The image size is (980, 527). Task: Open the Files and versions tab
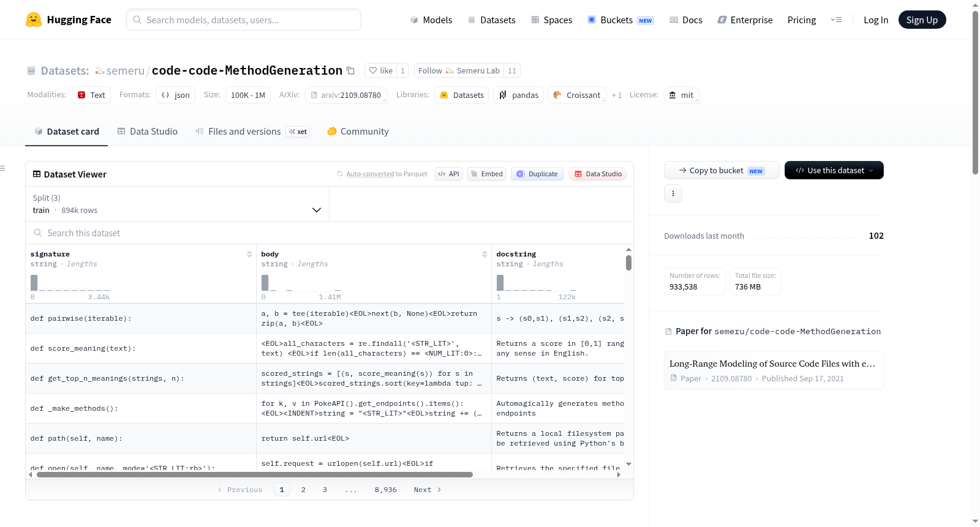click(252, 132)
